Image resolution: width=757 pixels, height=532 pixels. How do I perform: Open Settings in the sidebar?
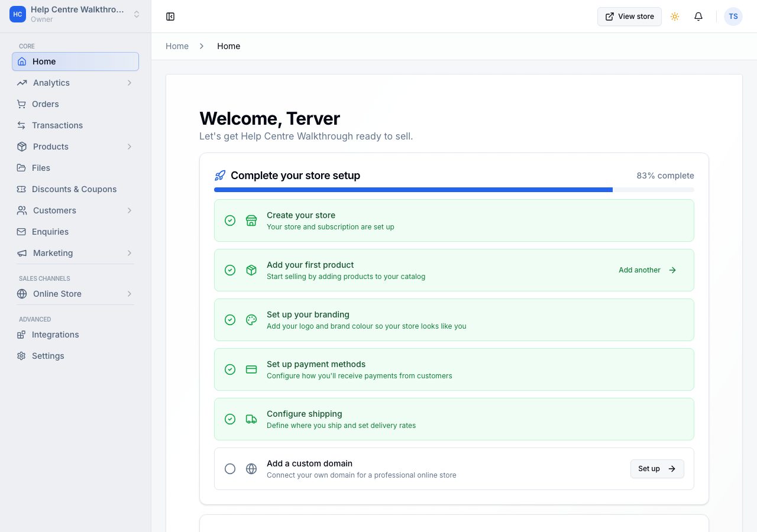coord(75,356)
